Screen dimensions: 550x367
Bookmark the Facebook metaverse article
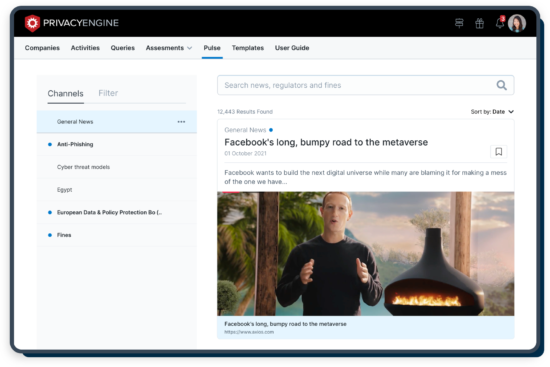(498, 152)
